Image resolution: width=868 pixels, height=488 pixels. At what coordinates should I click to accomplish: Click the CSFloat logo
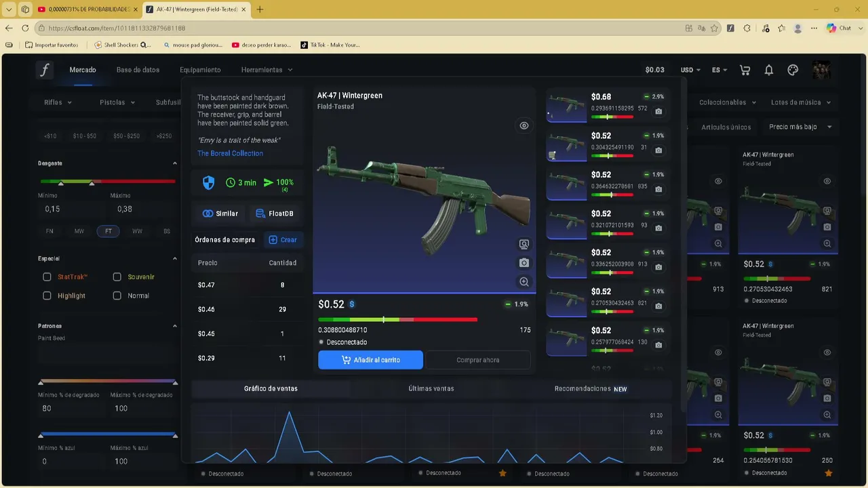[x=45, y=70]
